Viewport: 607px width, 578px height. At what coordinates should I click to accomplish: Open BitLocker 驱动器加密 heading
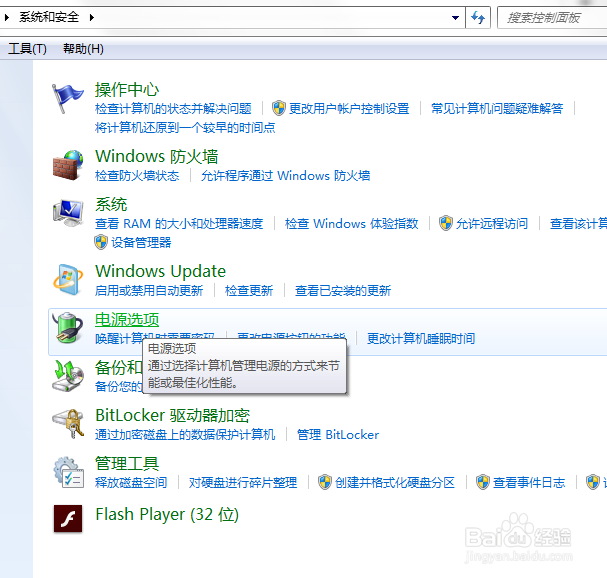173,415
